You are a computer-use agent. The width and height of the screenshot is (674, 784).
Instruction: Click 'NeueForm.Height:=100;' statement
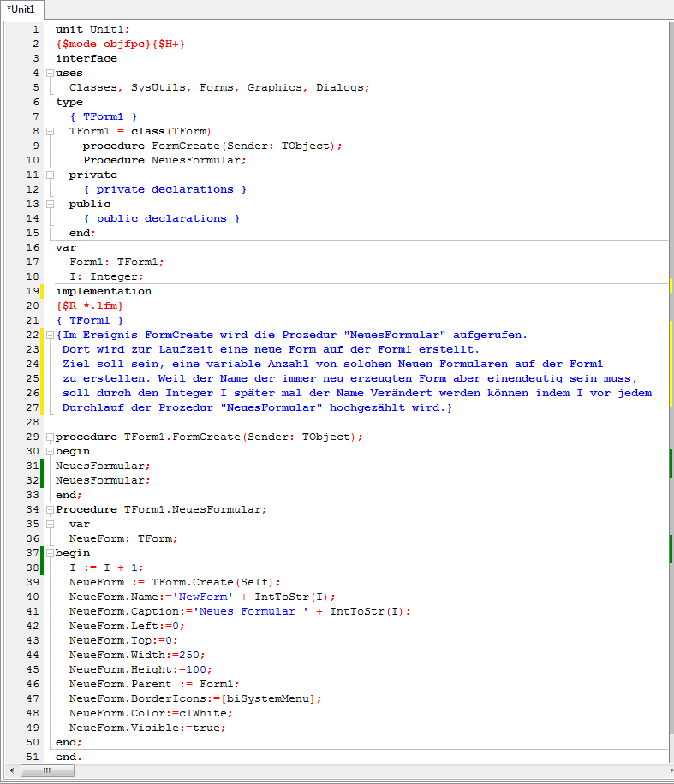[x=140, y=669]
